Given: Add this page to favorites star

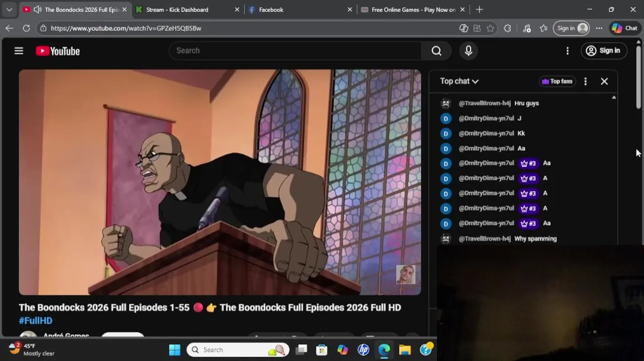Looking at the screenshot, I should pyautogui.click(x=490, y=29).
